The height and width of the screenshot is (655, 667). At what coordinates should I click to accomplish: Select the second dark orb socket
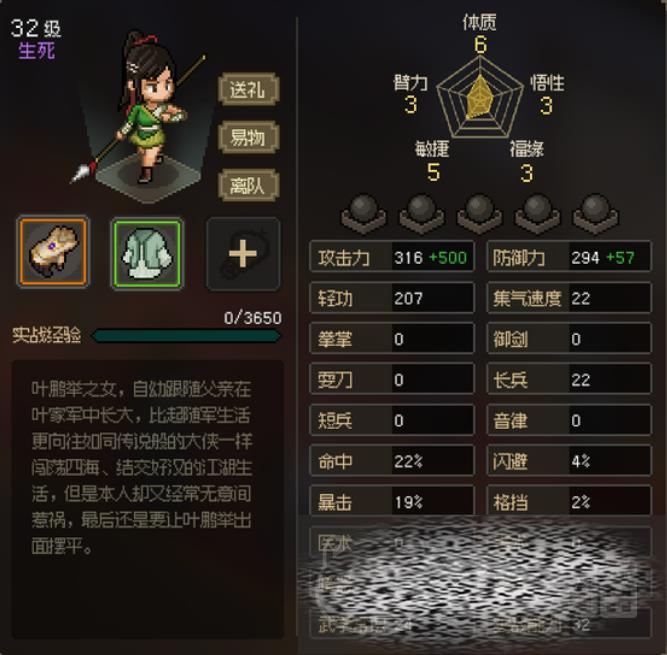pos(422,214)
